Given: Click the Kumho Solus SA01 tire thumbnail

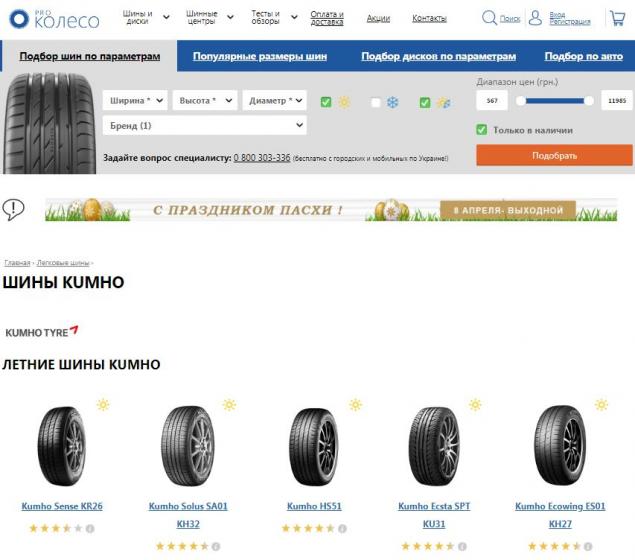Looking at the screenshot, I should pyautogui.click(x=188, y=446).
